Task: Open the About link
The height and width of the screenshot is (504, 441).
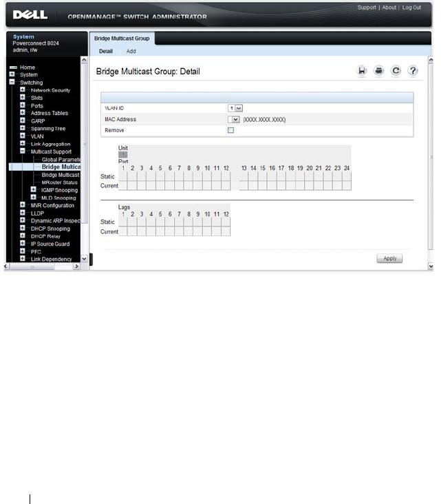Action: tap(389, 8)
